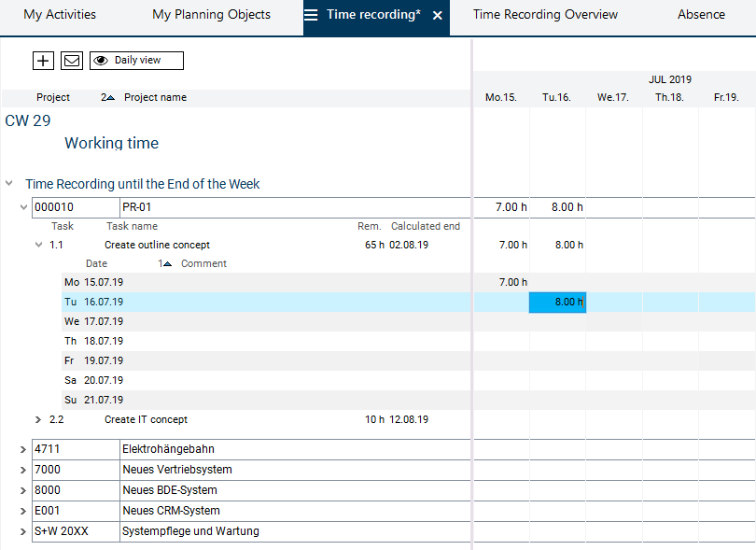
Task: Click the Neues CRM-System project name
Action: tap(171, 511)
